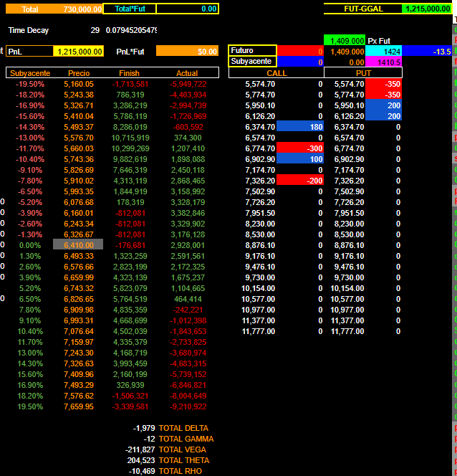Select CALL quantity -300 at strike 6,774.70
The image size is (457, 476).
tap(300, 148)
